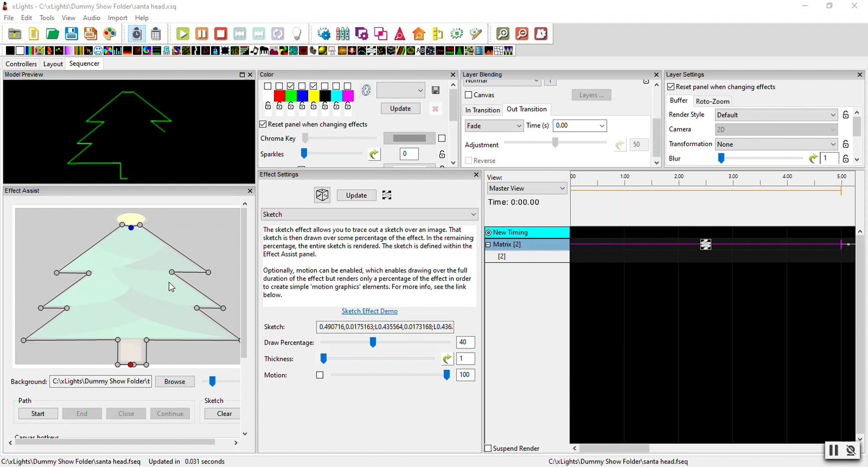This screenshot has height=467, width=868.
Task: Click the refresh palette cycle icon
Action: coord(366,90)
